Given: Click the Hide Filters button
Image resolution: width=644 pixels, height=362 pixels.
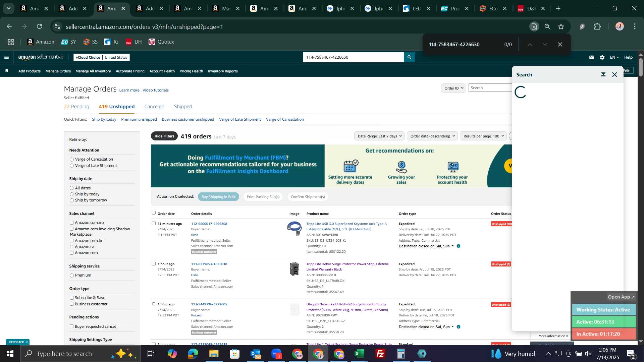Looking at the screenshot, I should click(x=164, y=136).
